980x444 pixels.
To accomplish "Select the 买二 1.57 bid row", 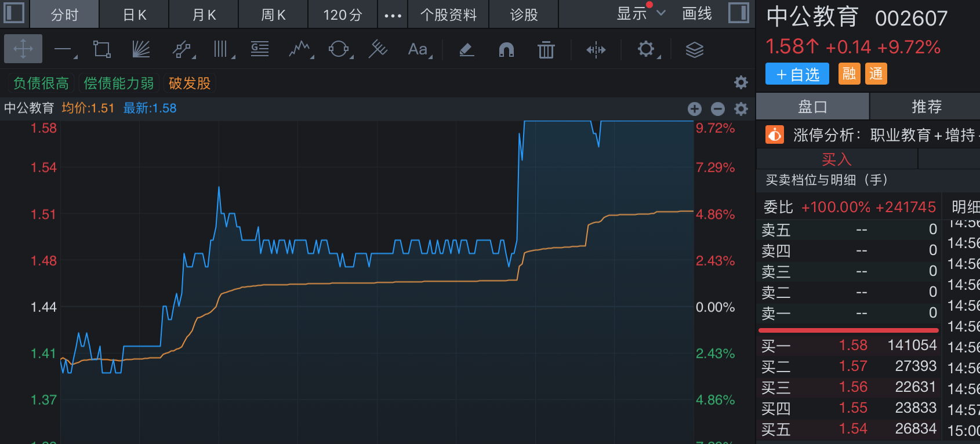I will tap(849, 366).
